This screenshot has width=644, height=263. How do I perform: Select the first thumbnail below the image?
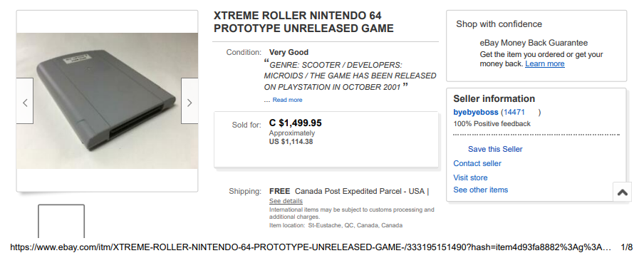61,221
